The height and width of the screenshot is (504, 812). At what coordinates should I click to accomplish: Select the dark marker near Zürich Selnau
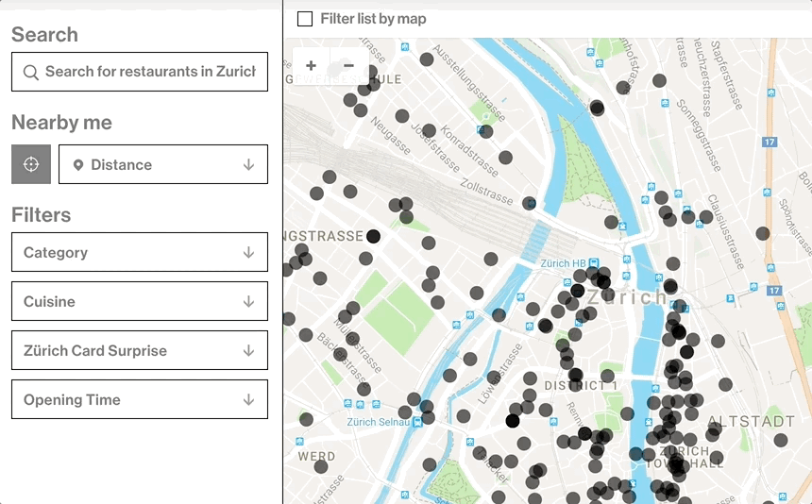pyautogui.click(x=513, y=421)
